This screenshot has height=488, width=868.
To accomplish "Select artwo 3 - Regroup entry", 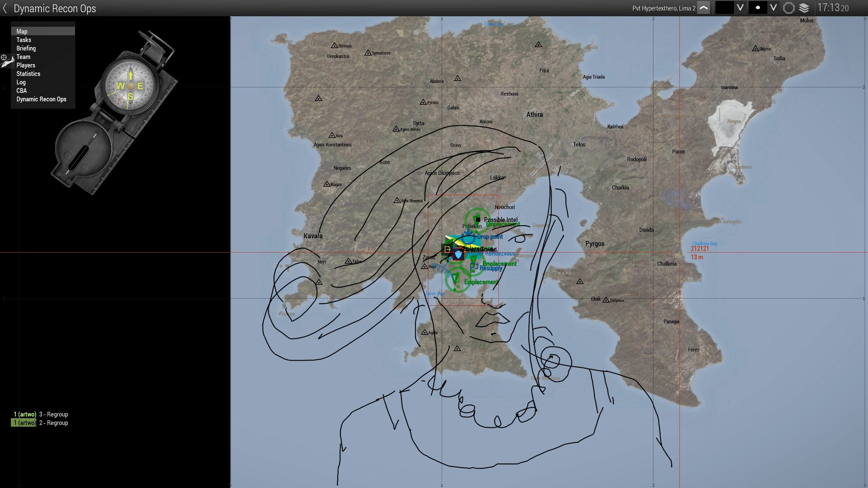I will [x=41, y=414].
